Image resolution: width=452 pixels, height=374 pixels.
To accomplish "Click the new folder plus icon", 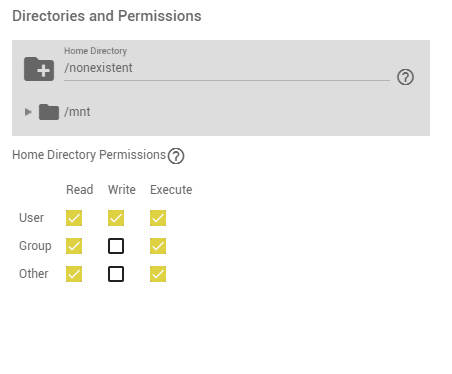I will (x=39, y=69).
